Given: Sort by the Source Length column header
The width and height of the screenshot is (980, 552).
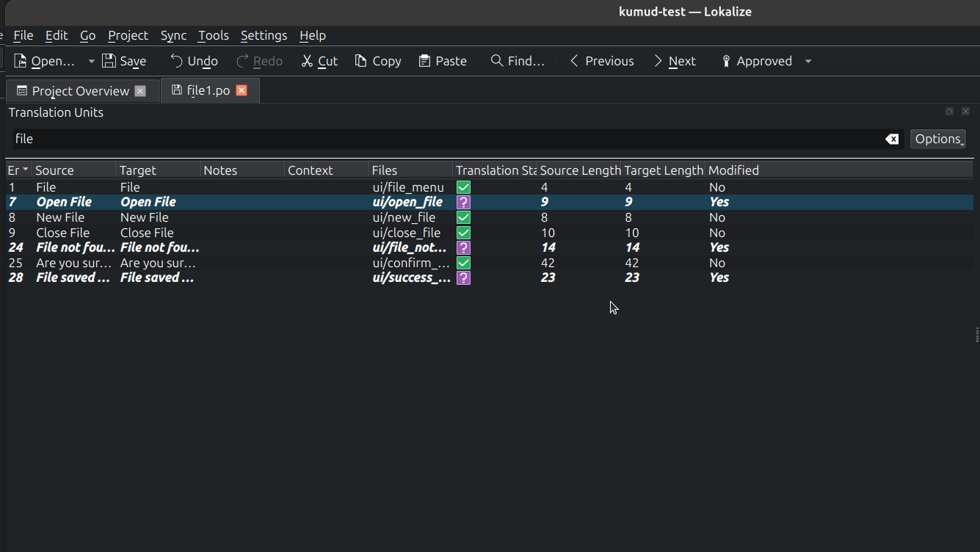Looking at the screenshot, I should [579, 170].
